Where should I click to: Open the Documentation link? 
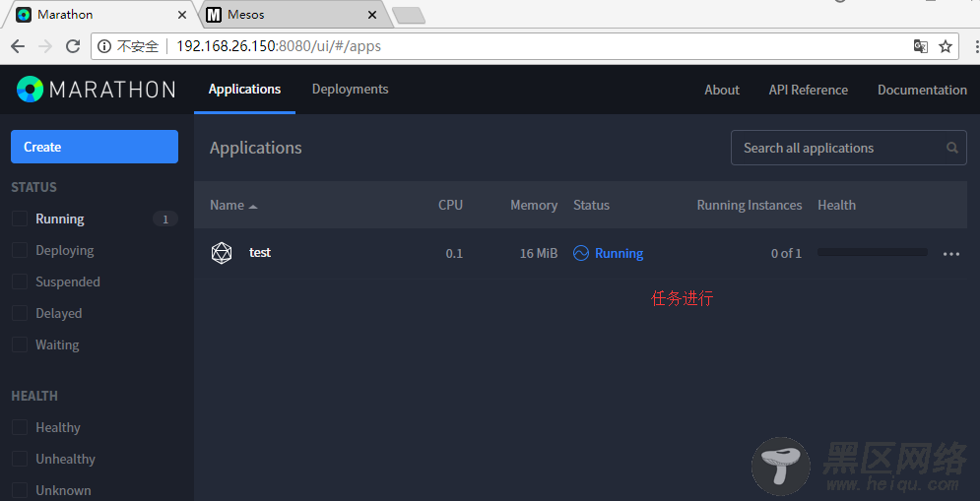(922, 90)
